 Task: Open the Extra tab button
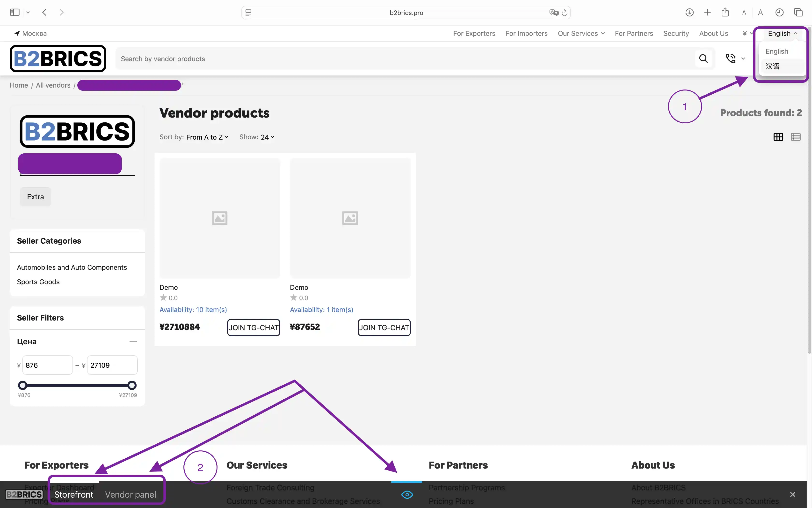coord(36,196)
